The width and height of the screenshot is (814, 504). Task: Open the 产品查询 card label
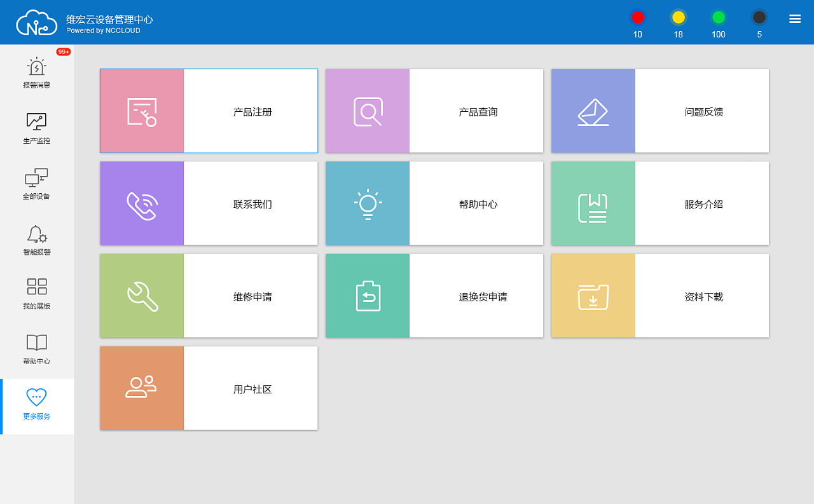pos(478,112)
